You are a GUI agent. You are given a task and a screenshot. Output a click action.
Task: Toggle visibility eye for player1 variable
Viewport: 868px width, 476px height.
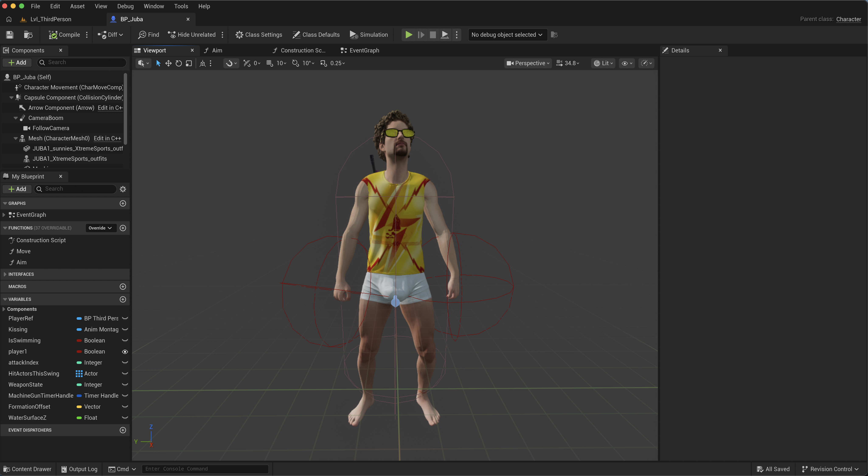pos(125,352)
